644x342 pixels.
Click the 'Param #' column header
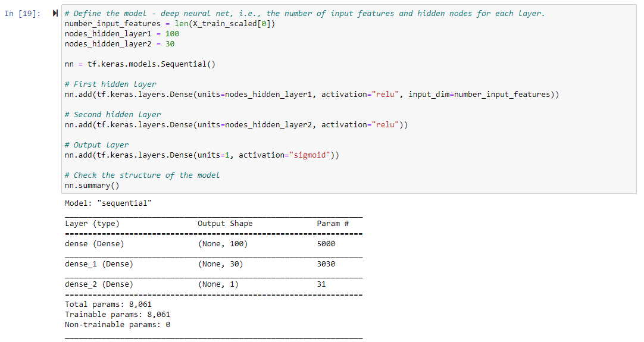(333, 224)
